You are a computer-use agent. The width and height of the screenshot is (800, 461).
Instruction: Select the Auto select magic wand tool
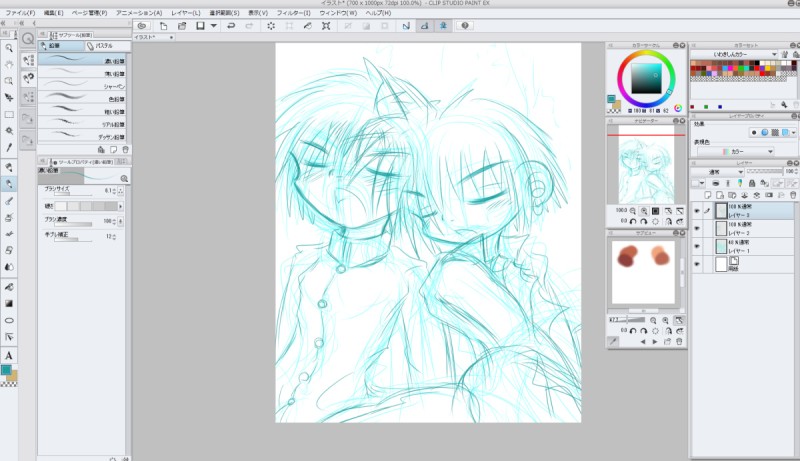(x=9, y=131)
